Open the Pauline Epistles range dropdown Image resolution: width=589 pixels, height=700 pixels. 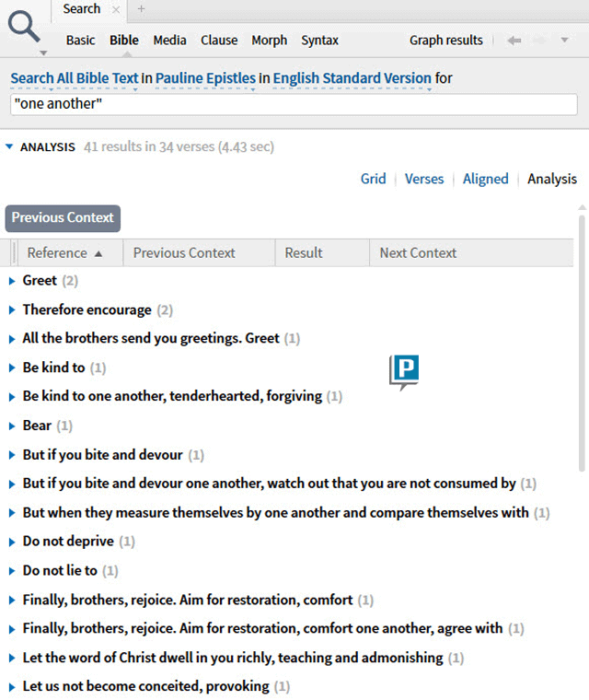pos(205,79)
